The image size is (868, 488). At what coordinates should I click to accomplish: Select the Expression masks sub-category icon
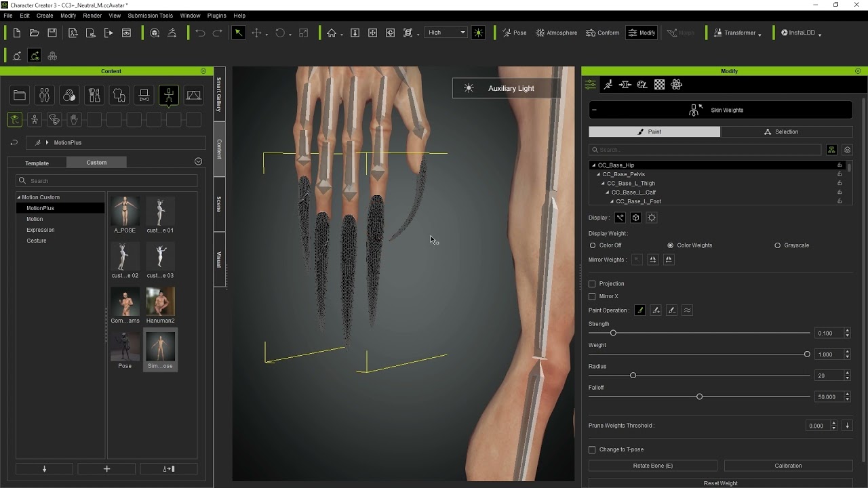click(x=54, y=119)
